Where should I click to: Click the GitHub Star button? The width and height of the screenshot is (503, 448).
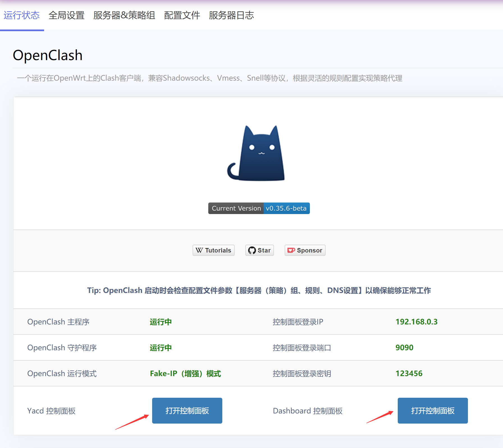[260, 250]
